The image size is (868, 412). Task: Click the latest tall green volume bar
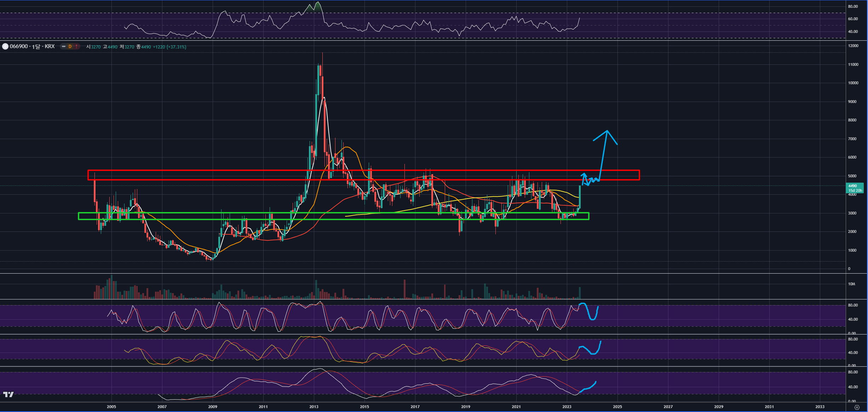580,293
